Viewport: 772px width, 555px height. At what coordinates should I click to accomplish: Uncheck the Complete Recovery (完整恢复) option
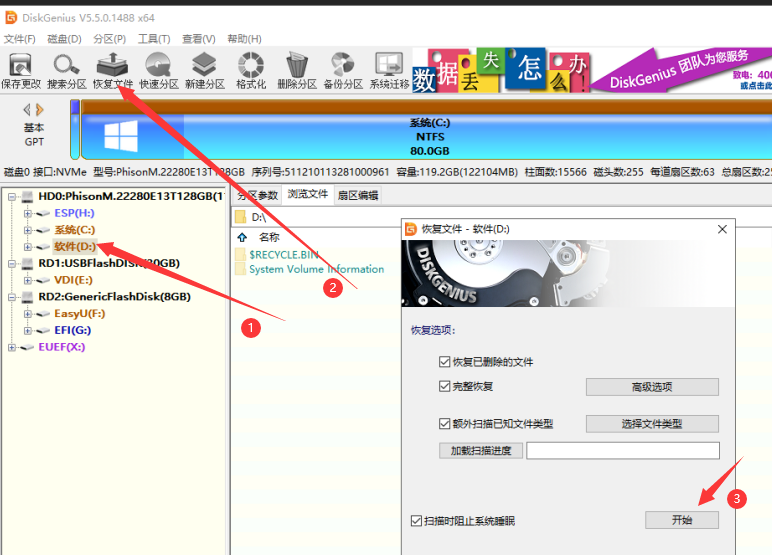pos(445,386)
